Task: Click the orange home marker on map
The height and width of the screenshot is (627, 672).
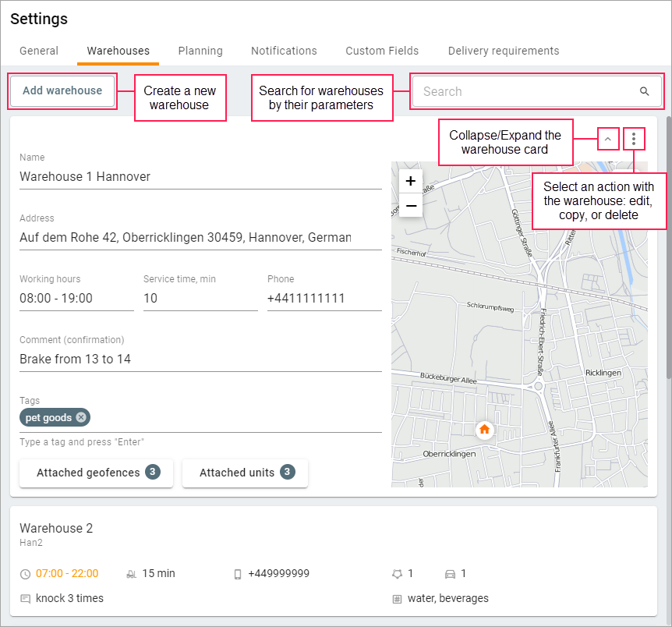Action: (484, 429)
